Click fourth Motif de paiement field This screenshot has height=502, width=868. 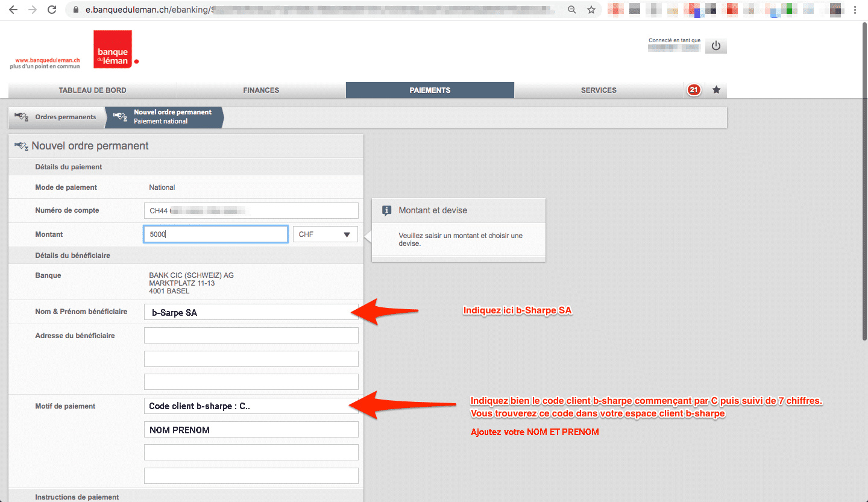tap(251, 475)
